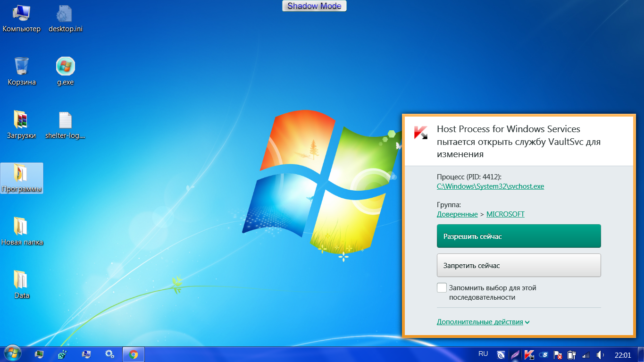Open Kaspersky from the system tray
This screenshot has width=644, height=362.
pos(529,354)
